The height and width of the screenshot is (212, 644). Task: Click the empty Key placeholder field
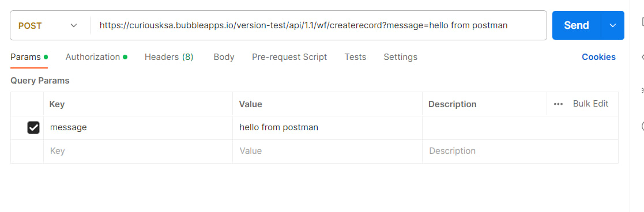[138, 151]
